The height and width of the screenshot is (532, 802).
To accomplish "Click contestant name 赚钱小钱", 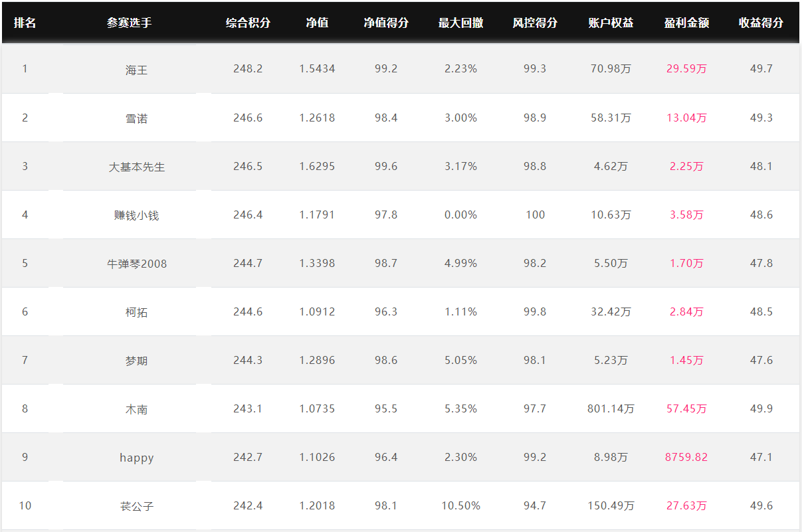I will pos(136,215).
